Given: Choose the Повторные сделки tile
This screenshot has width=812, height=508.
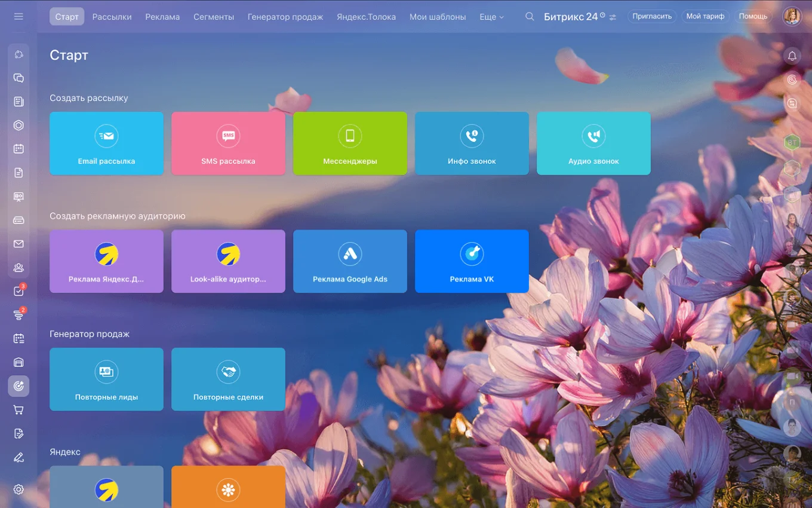Looking at the screenshot, I should (x=228, y=380).
